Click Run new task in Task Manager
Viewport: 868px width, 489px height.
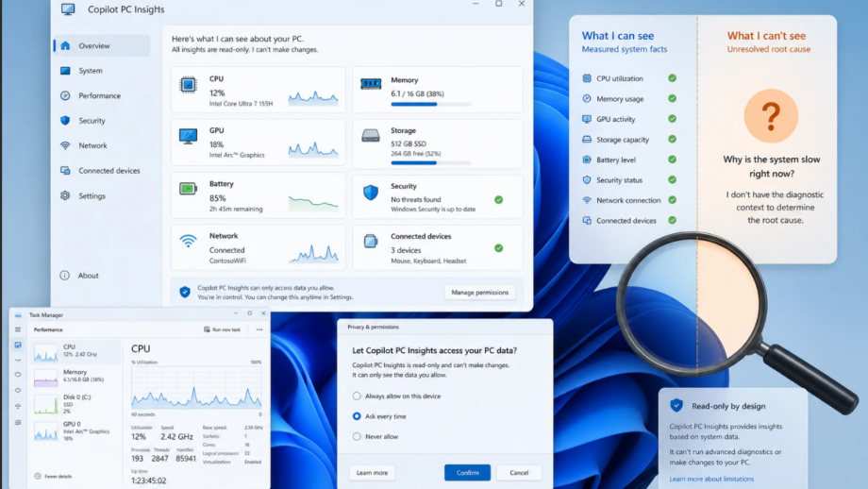coord(222,329)
